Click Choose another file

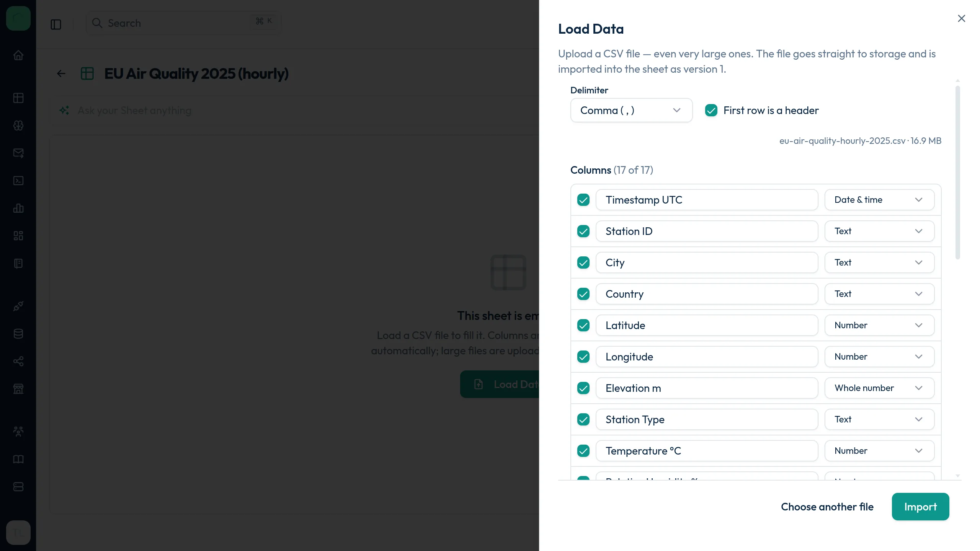(x=827, y=507)
